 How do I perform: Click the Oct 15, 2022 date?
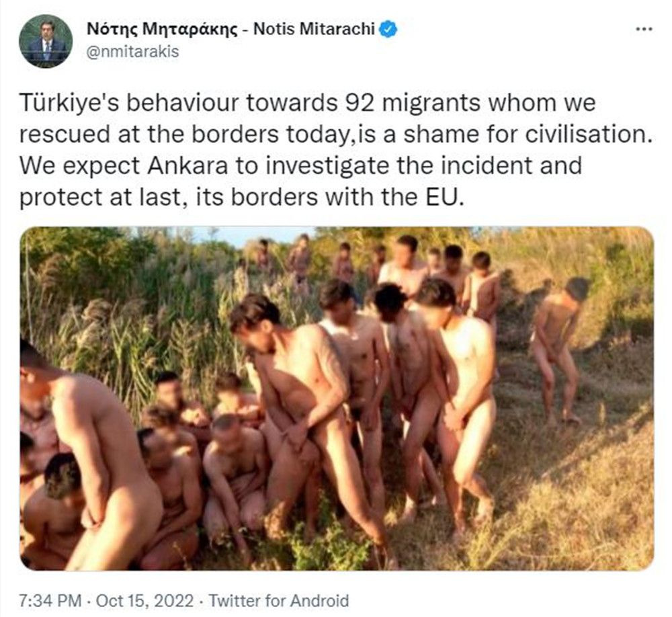[145, 600]
